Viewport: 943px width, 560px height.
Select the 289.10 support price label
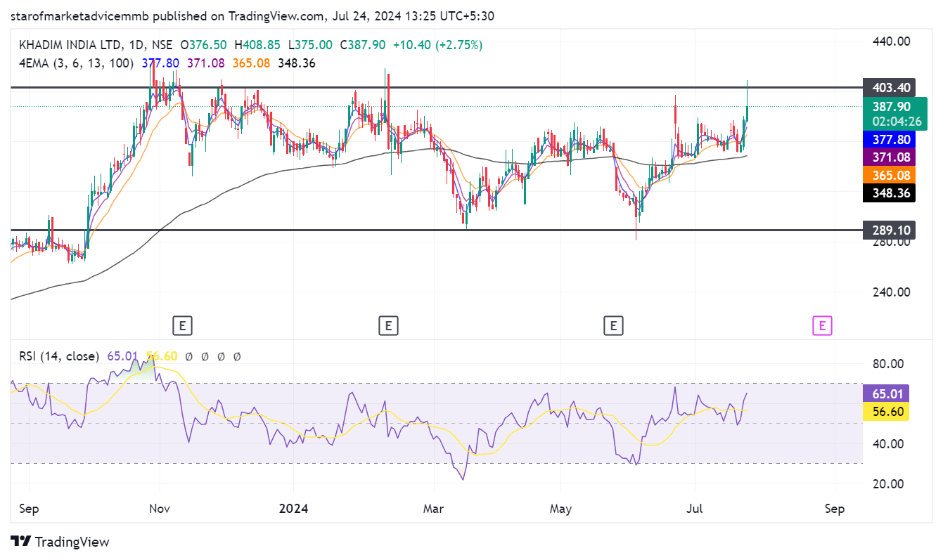click(889, 230)
